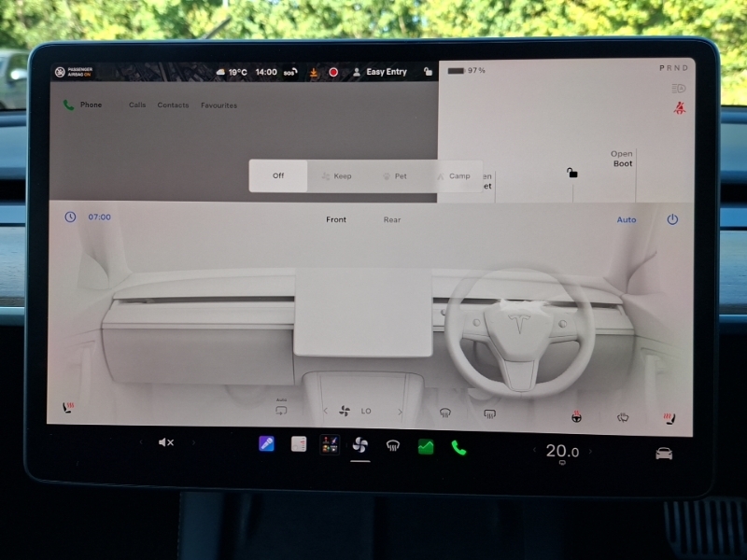Select Off climate keep mode

click(278, 175)
